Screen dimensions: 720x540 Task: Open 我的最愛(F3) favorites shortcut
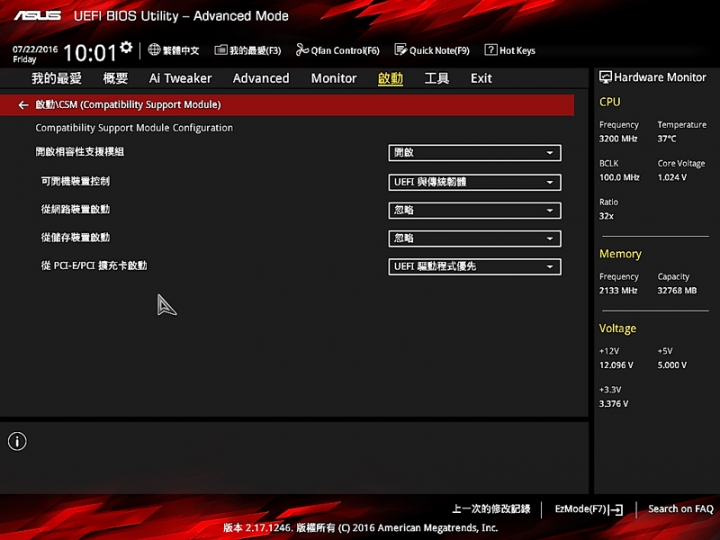248,50
